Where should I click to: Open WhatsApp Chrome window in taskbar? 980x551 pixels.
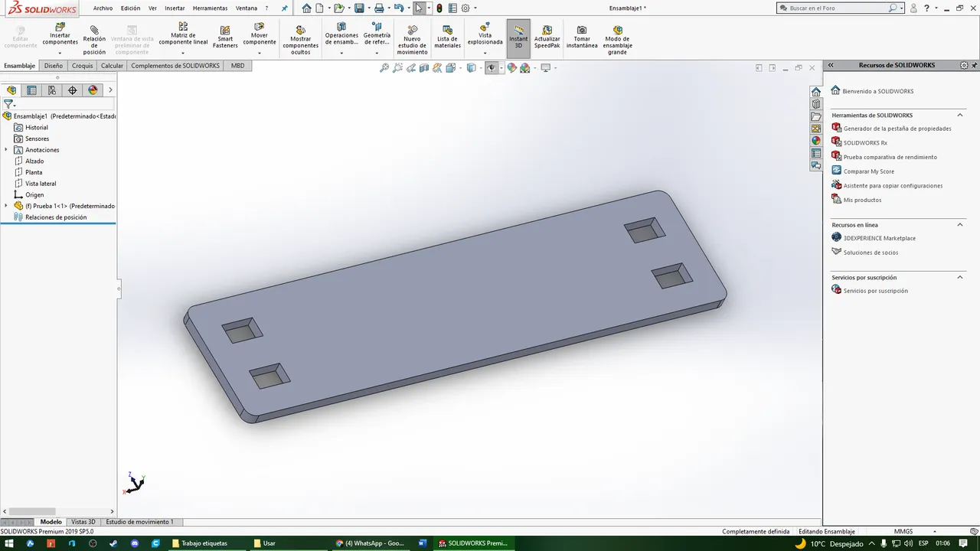pos(371,543)
